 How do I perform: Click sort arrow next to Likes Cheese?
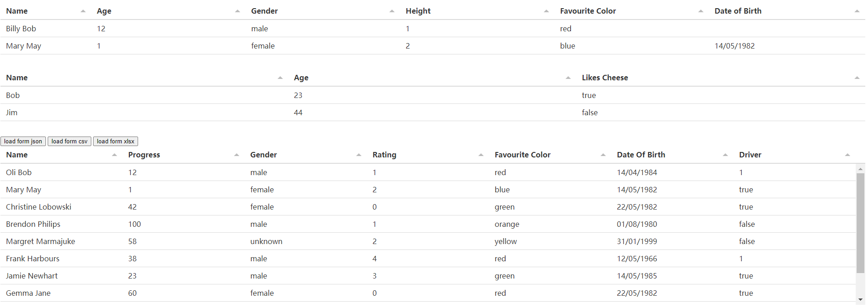(x=857, y=78)
